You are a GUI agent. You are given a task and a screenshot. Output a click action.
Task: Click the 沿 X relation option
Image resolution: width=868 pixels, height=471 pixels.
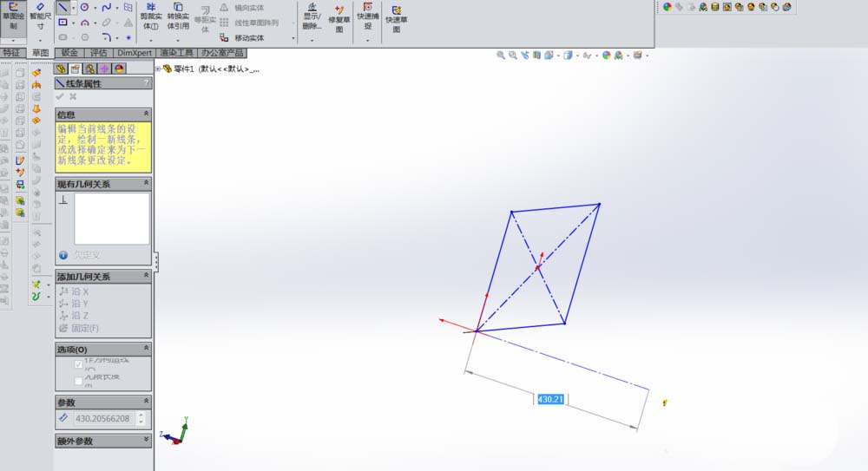click(x=74, y=291)
